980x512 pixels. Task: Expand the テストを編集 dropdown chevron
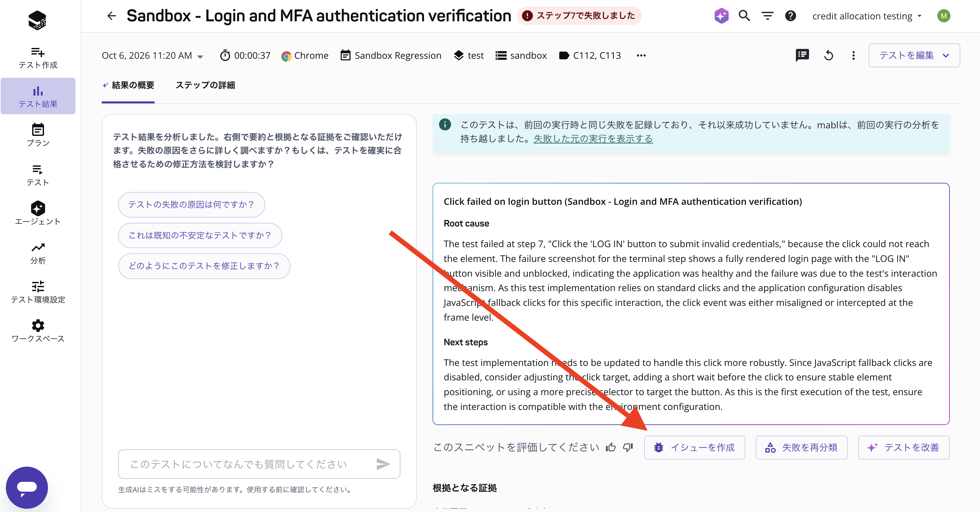(x=946, y=55)
